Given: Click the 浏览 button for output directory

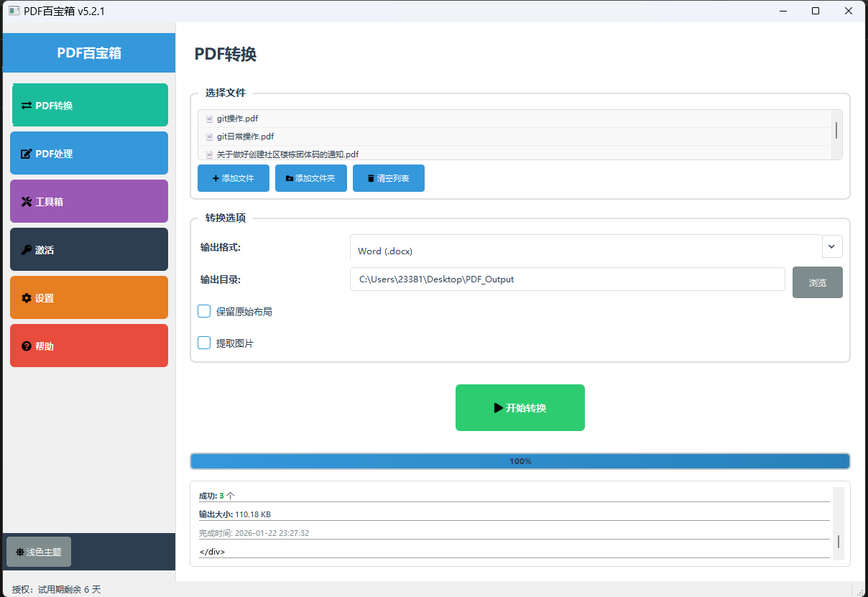Looking at the screenshot, I should tap(817, 282).
